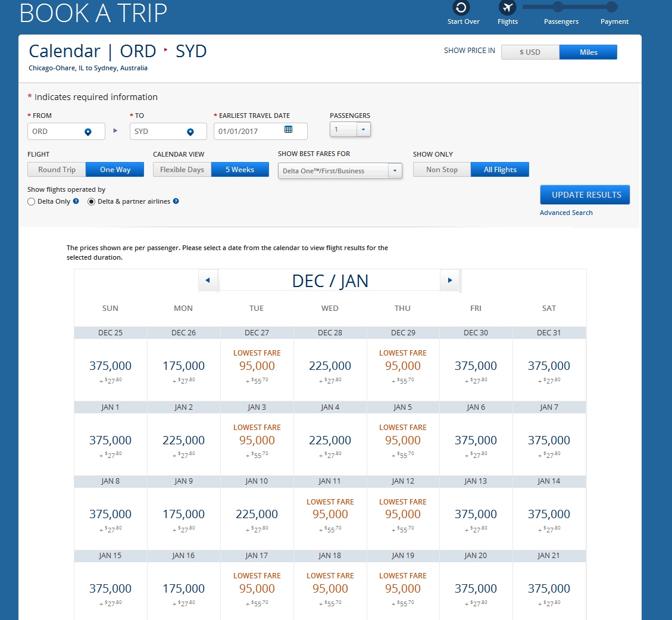Screen dimensions: 672x620
Task: Open the Advanced Search link
Action: click(x=566, y=213)
